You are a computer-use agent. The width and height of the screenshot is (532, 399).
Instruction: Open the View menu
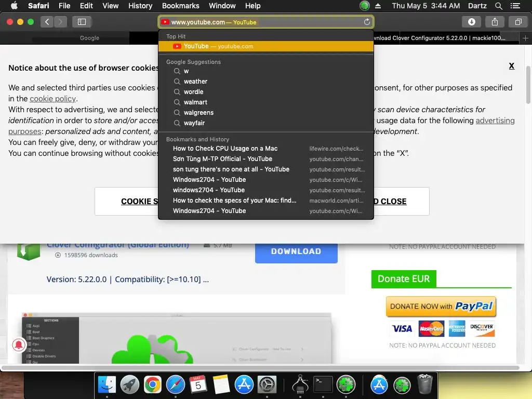coord(110,6)
